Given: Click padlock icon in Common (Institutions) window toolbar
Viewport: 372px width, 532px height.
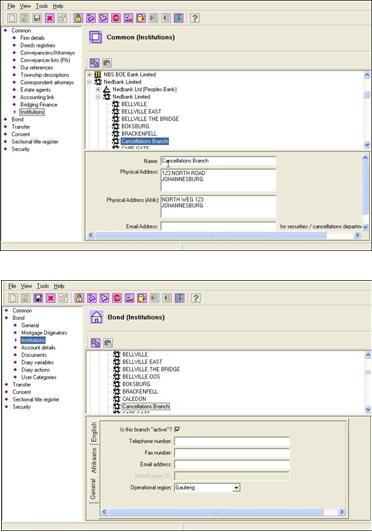Looking at the screenshot, I should [x=78, y=18].
